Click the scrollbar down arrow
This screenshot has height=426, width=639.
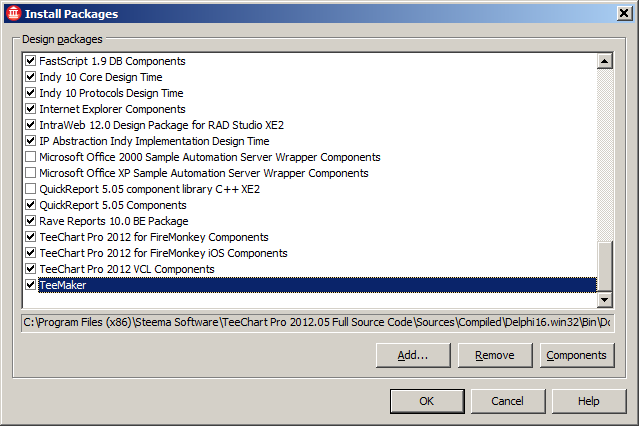[x=605, y=300]
